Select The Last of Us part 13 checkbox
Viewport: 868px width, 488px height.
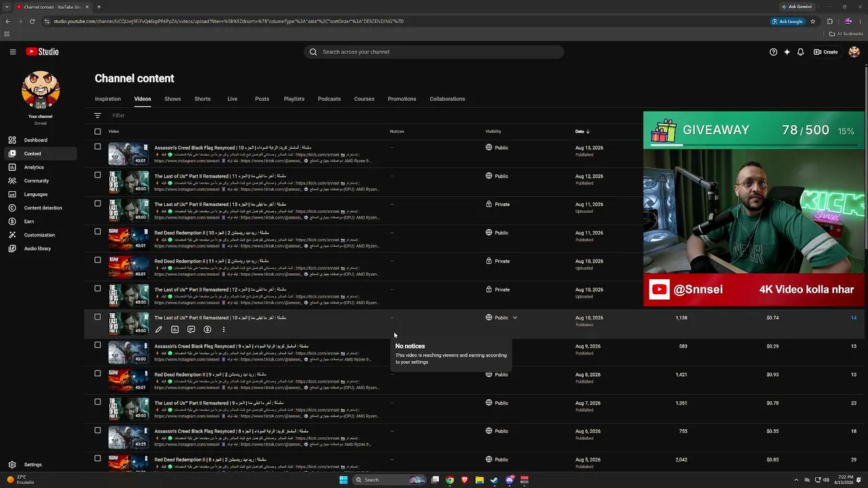98,203
